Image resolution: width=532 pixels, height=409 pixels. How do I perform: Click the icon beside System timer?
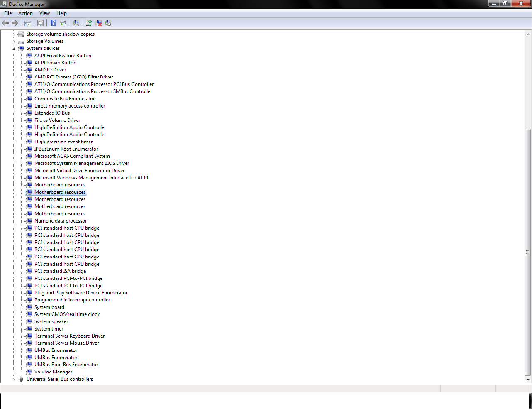29,329
